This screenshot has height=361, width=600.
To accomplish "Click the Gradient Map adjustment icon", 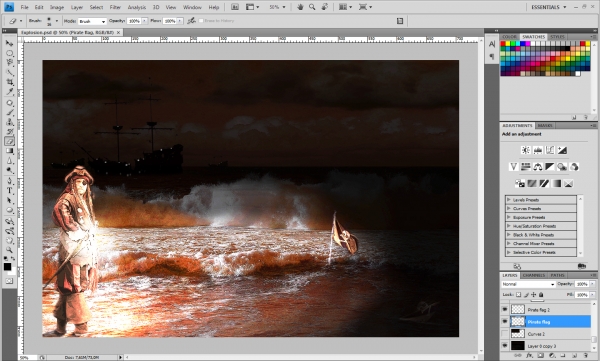I will click(x=556, y=183).
